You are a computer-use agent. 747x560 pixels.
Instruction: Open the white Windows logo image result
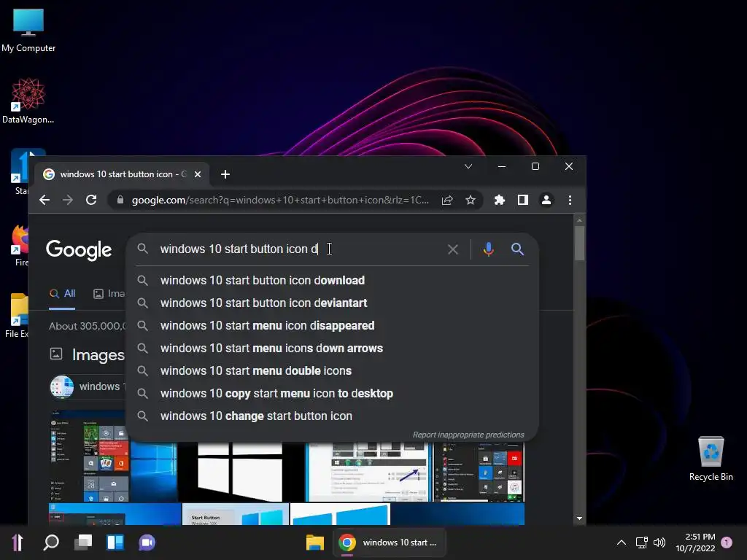click(241, 472)
